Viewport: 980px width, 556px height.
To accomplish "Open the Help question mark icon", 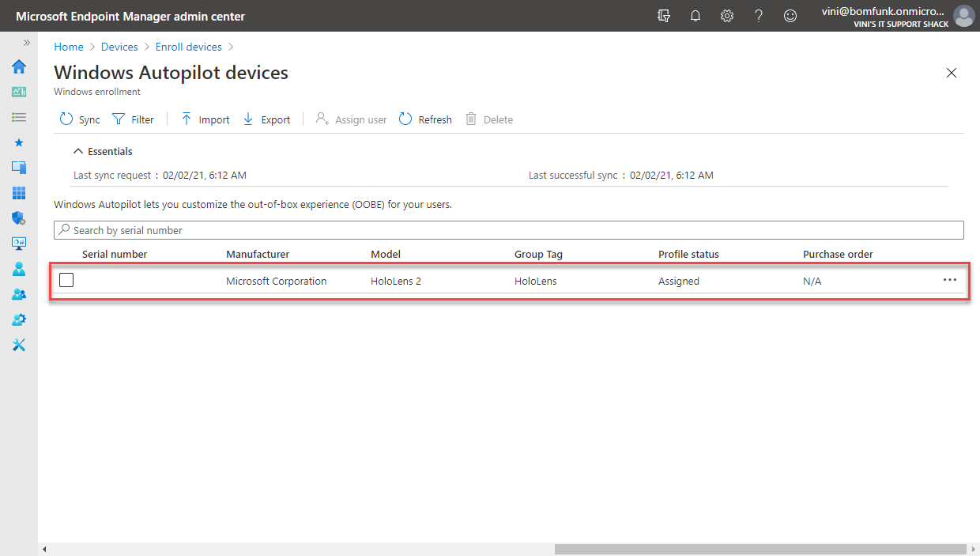I will (x=759, y=16).
